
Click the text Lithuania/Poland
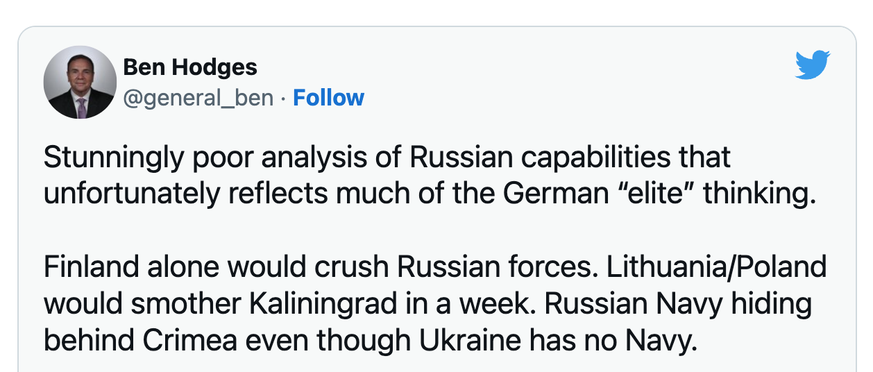point(716,268)
